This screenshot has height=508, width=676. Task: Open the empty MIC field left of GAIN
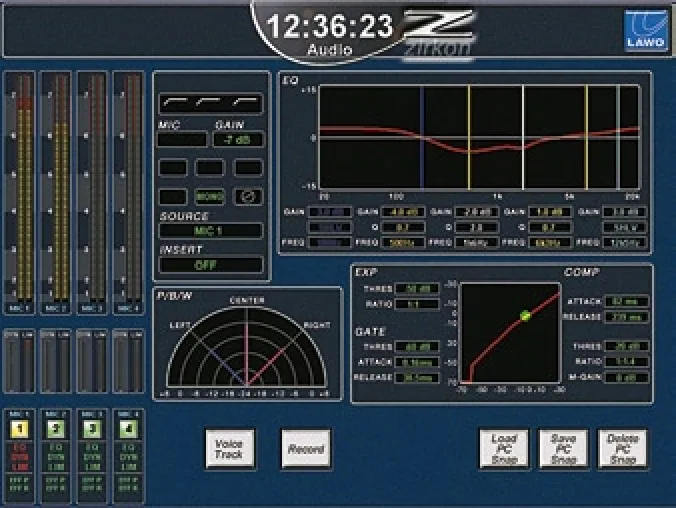[182, 139]
